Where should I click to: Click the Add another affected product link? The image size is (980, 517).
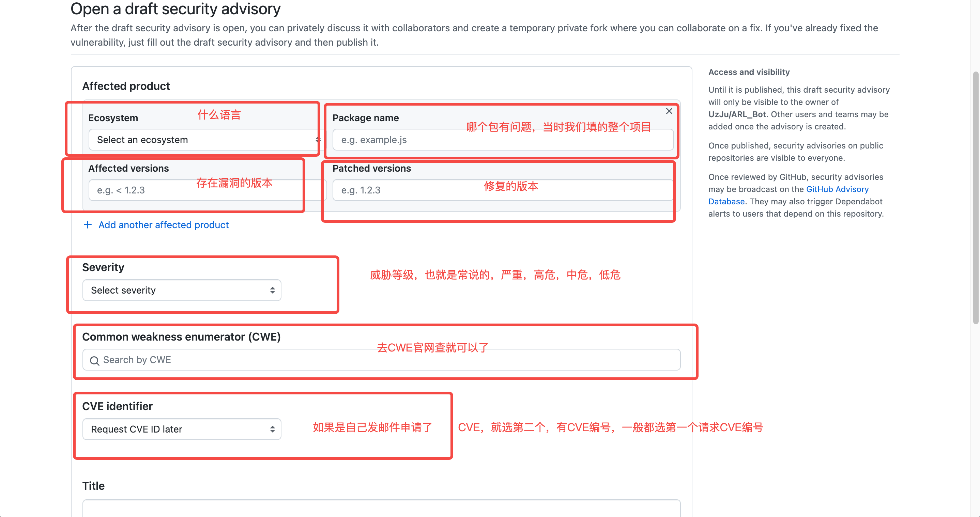click(163, 225)
